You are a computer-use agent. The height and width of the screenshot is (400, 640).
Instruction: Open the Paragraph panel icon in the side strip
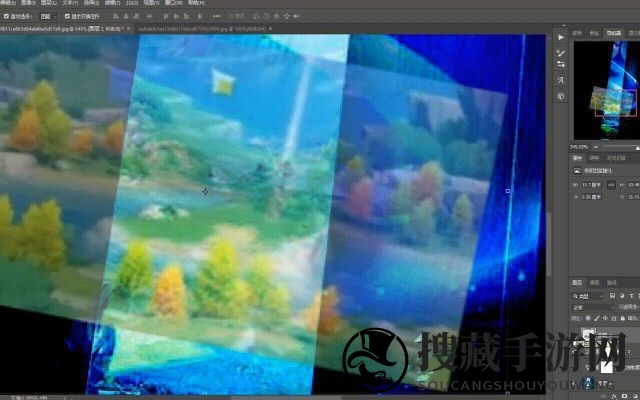point(561,80)
